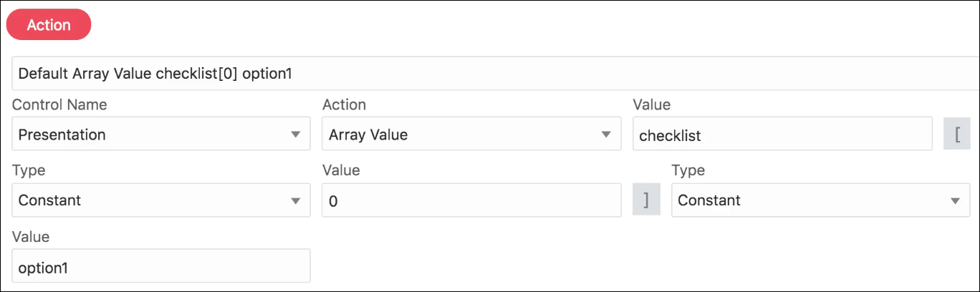The image size is (980, 292).
Task: Click the Type label above left Constant
Action: pyautogui.click(x=29, y=170)
